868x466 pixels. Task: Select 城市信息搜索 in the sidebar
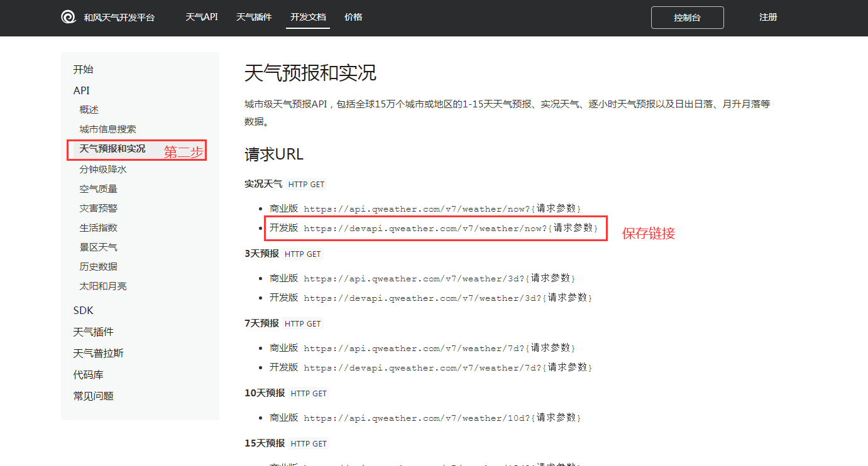click(107, 129)
